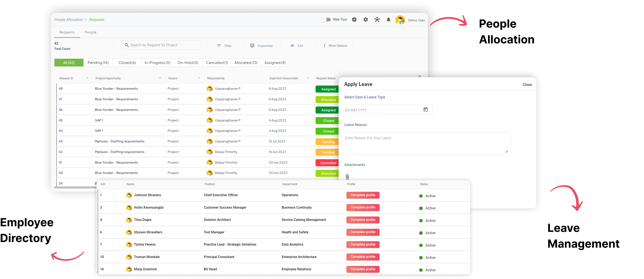The width and height of the screenshot is (644, 279).
Task: Click the leave reason text area
Action: [x=426, y=144]
